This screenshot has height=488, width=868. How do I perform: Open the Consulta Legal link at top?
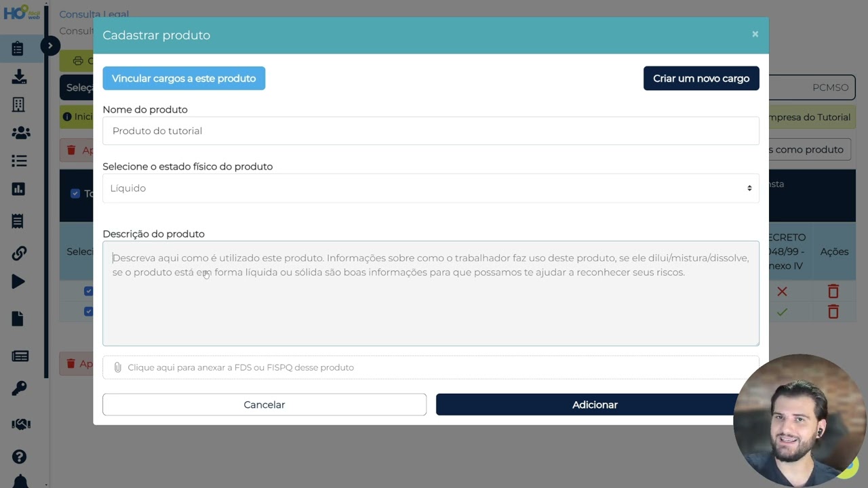pos(94,14)
